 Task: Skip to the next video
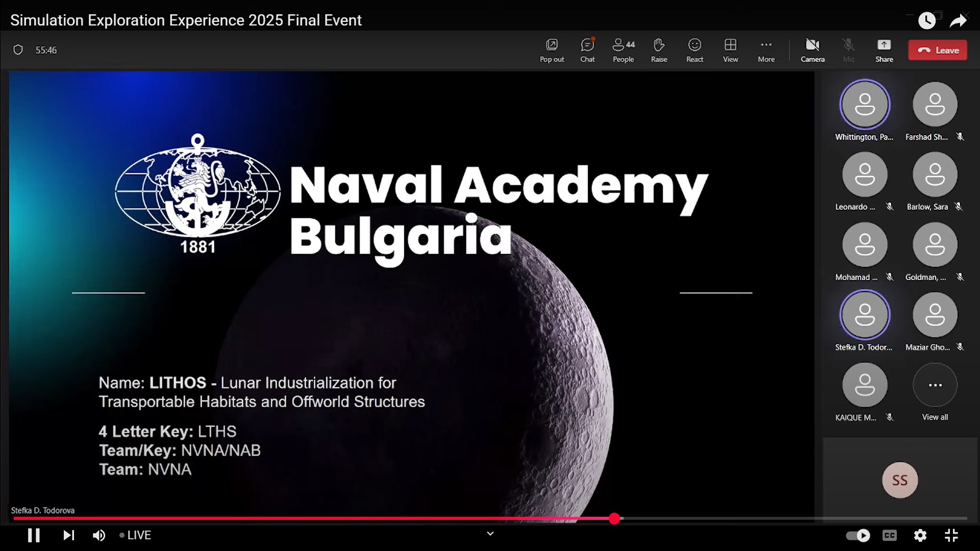(68, 535)
